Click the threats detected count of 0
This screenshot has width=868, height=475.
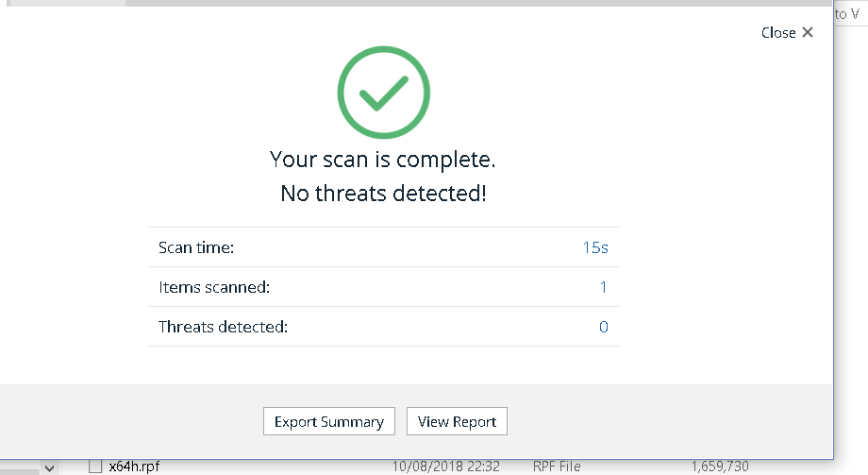point(604,327)
